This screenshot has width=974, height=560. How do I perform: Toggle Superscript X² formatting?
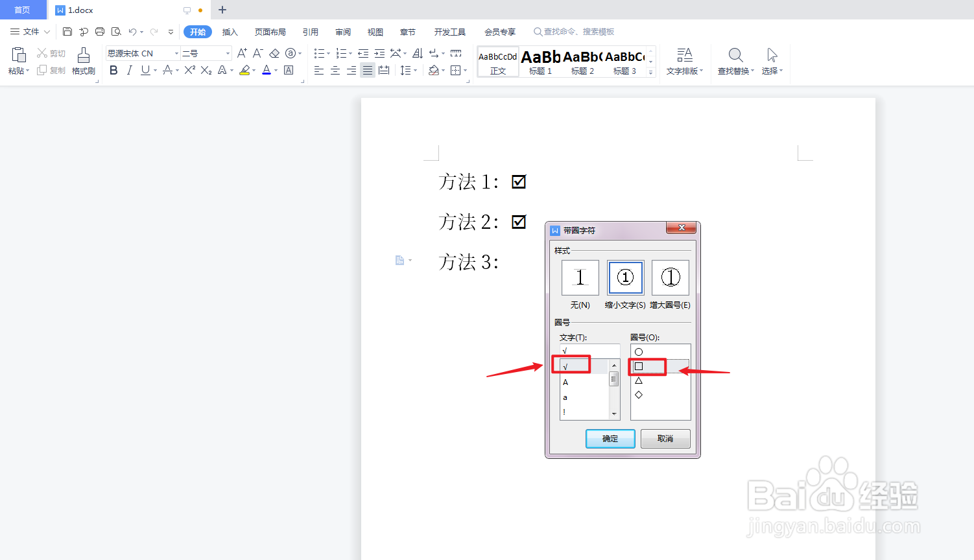[189, 70]
